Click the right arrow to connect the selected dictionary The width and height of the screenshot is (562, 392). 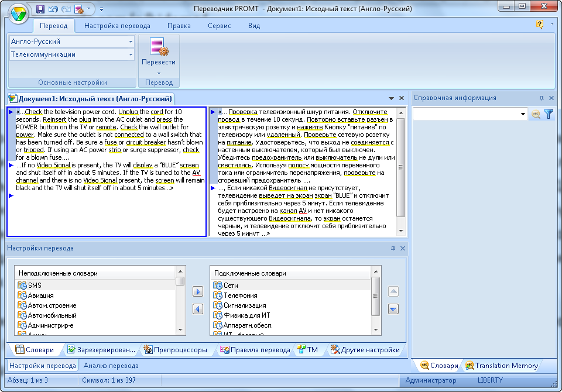click(x=198, y=292)
